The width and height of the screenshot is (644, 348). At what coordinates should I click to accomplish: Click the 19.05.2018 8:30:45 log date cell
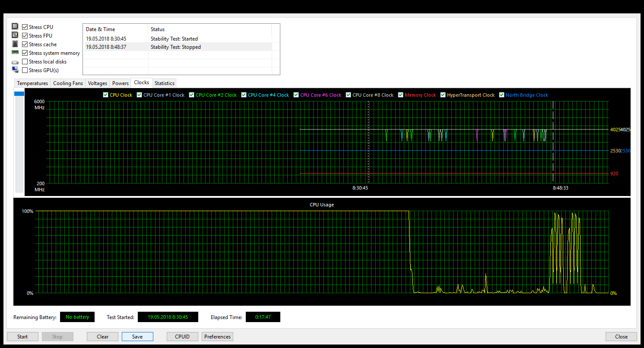click(x=106, y=39)
